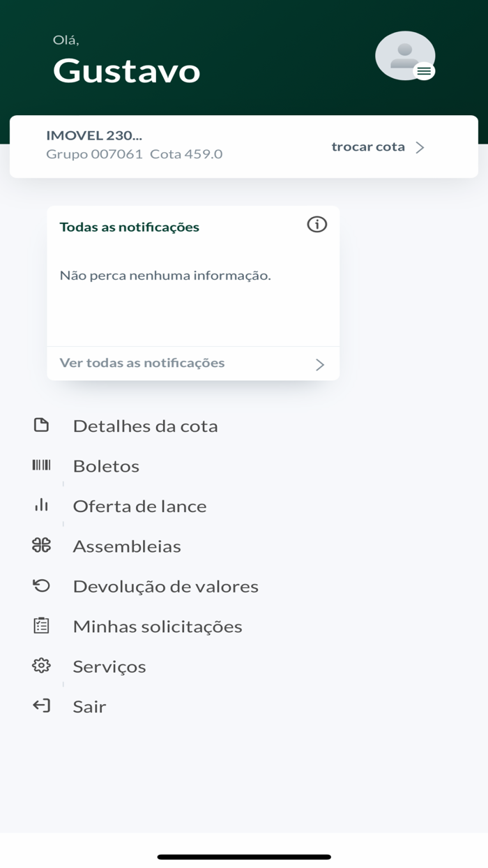Click the Oferta de lance chart icon

[x=42, y=506]
